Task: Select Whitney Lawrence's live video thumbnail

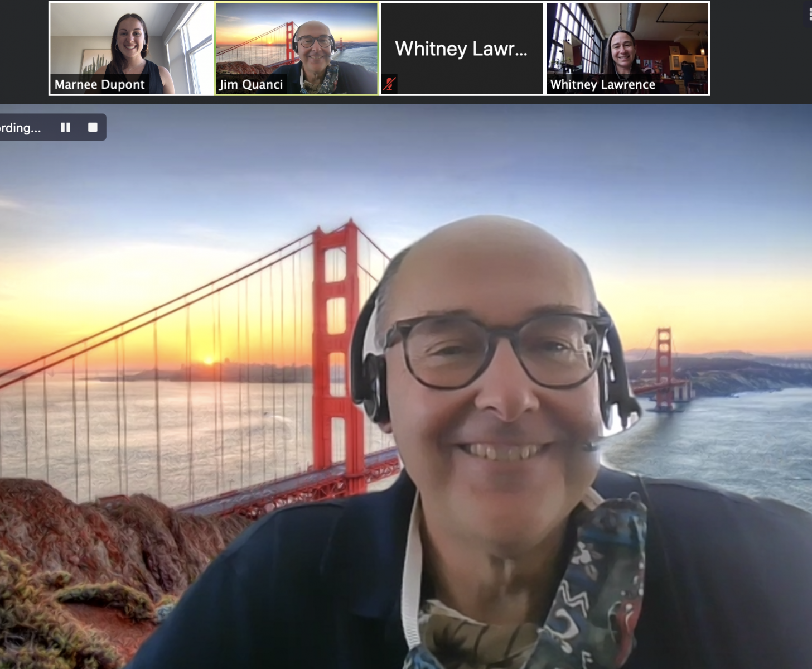Action: click(x=627, y=49)
